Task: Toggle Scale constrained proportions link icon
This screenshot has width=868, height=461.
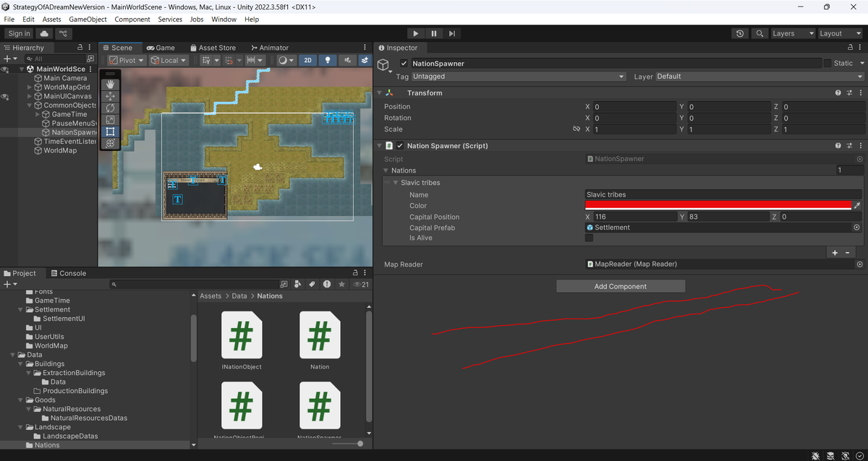Action: (x=576, y=129)
